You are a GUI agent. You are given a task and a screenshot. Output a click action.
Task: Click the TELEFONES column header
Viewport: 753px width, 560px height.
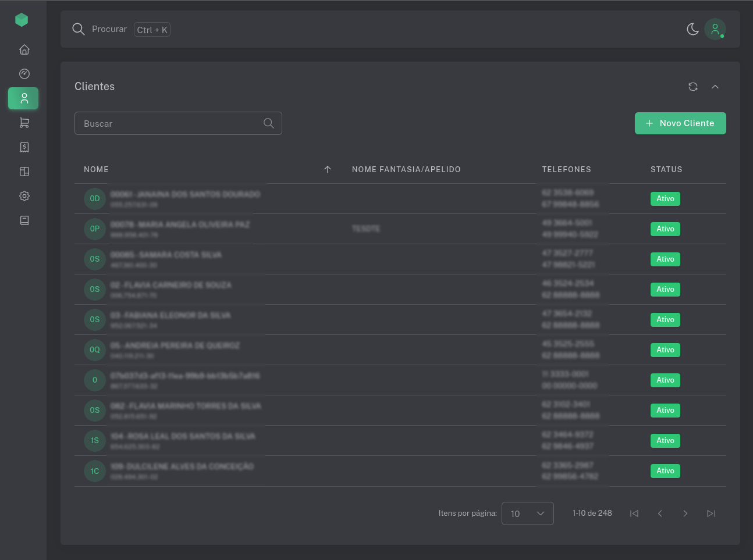pos(566,169)
